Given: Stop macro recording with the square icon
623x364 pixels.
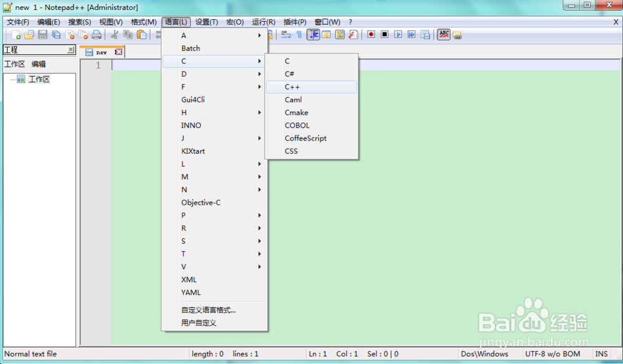Looking at the screenshot, I should tap(384, 35).
